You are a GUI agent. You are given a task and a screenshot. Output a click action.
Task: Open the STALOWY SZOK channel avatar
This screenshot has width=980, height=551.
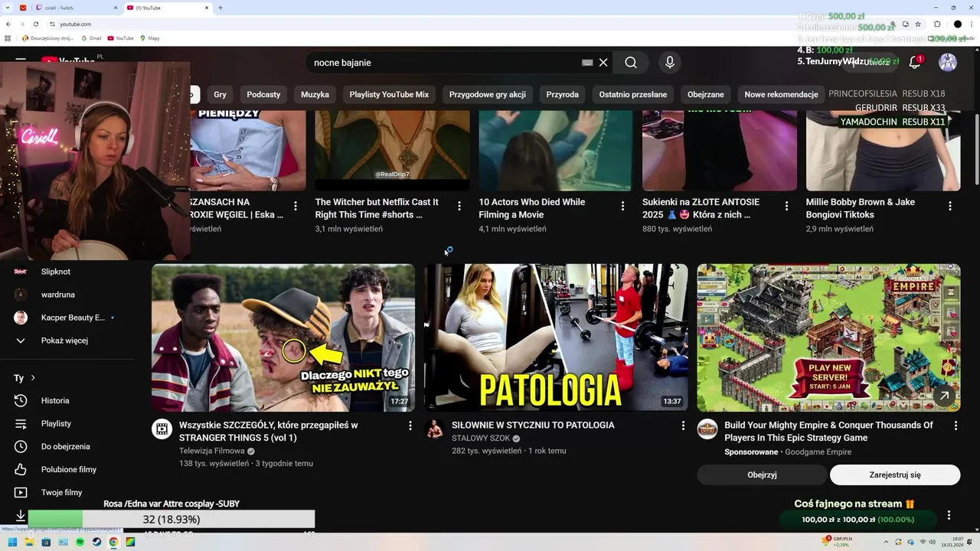click(x=435, y=429)
